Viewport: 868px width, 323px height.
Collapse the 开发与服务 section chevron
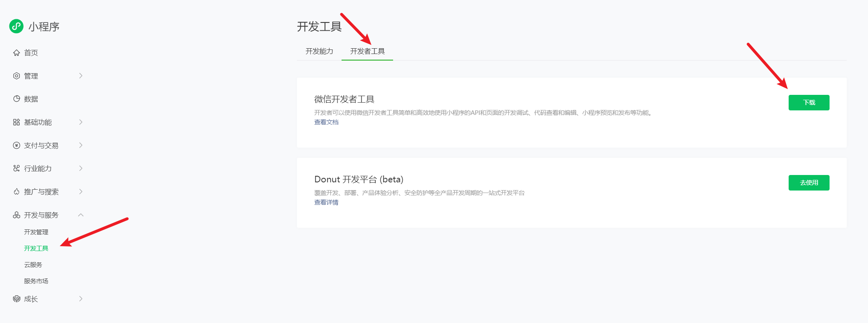[x=81, y=215]
